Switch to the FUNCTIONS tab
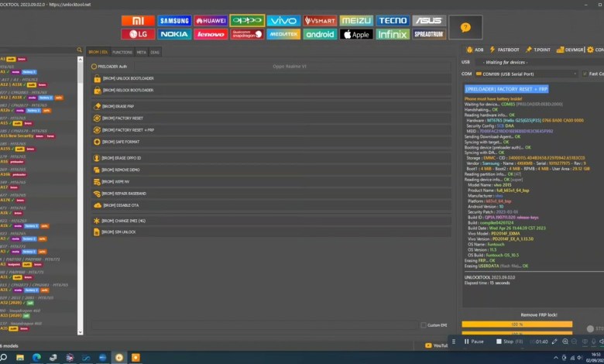 pyautogui.click(x=122, y=52)
